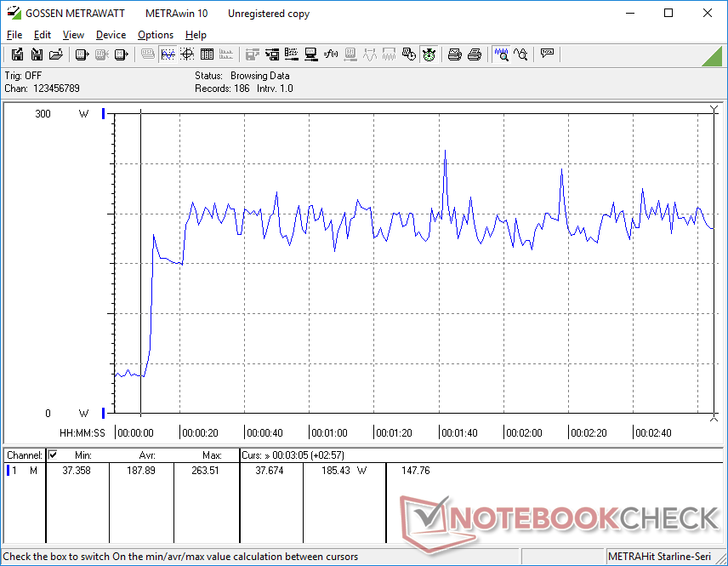Click the X-Y crosshair plot icon
Image resolution: width=728 pixels, height=566 pixels.
coord(187,54)
